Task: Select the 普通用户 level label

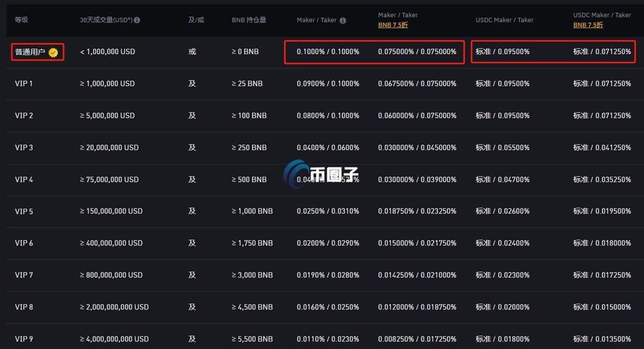Action: tap(30, 52)
